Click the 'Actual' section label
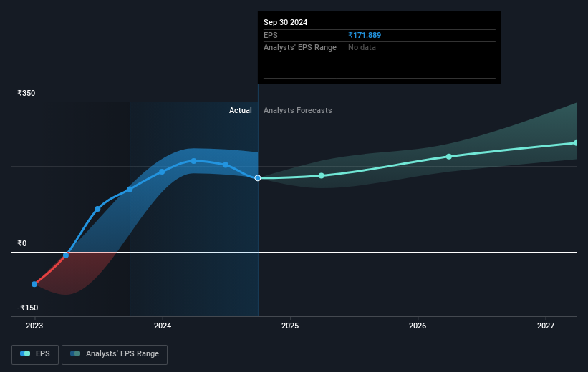This screenshot has width=588, height=372. pyautogui.click(x=241, y=110)
